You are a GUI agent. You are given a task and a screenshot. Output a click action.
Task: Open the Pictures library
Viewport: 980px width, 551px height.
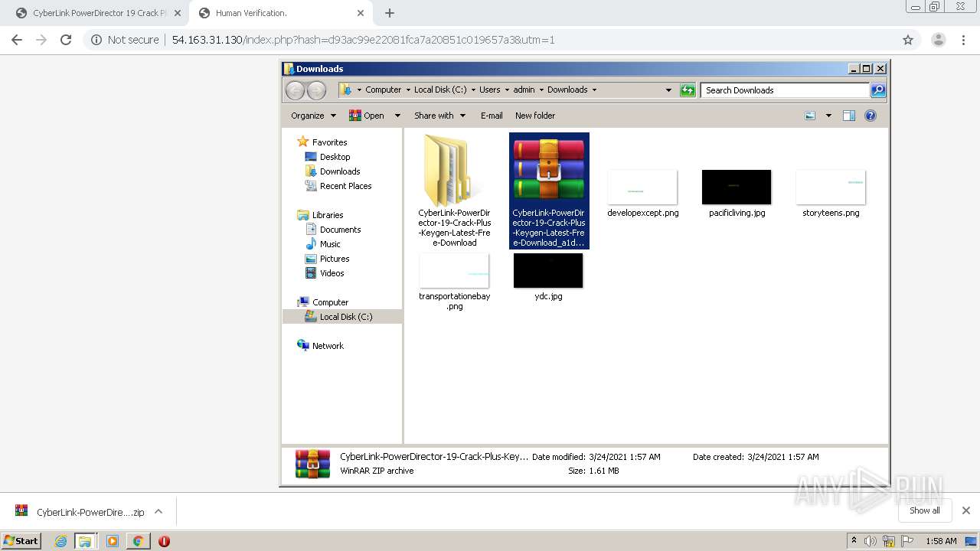click(x=335, y=259)
